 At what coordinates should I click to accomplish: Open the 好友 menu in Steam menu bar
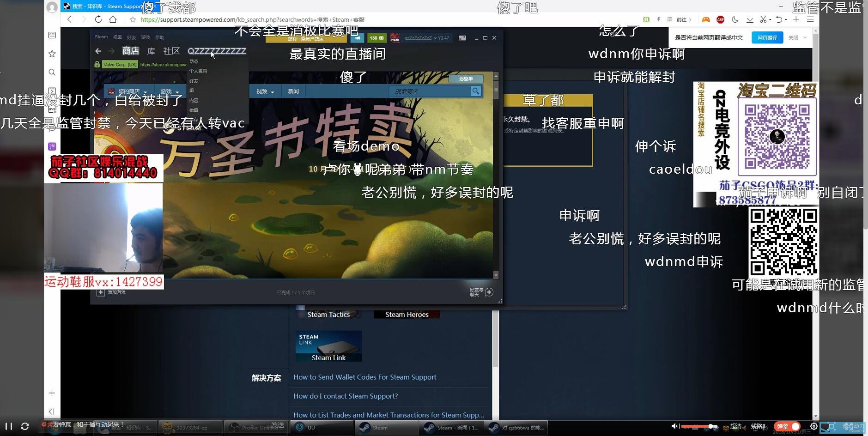[132, 37]
